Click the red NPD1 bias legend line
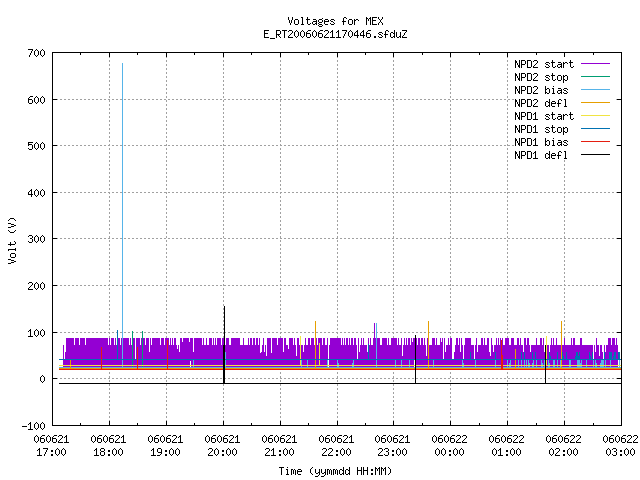Screen dimensions: 640x480 tap(595, 142)
